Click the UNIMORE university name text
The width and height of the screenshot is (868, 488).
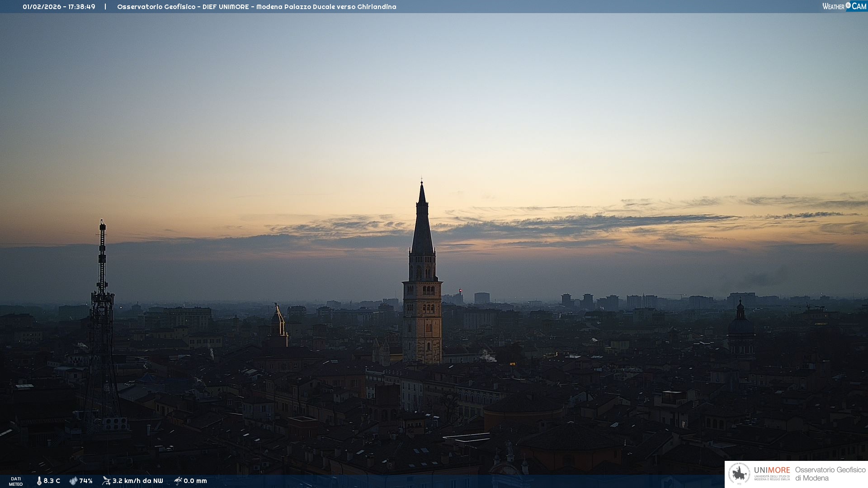coord(772,471)
